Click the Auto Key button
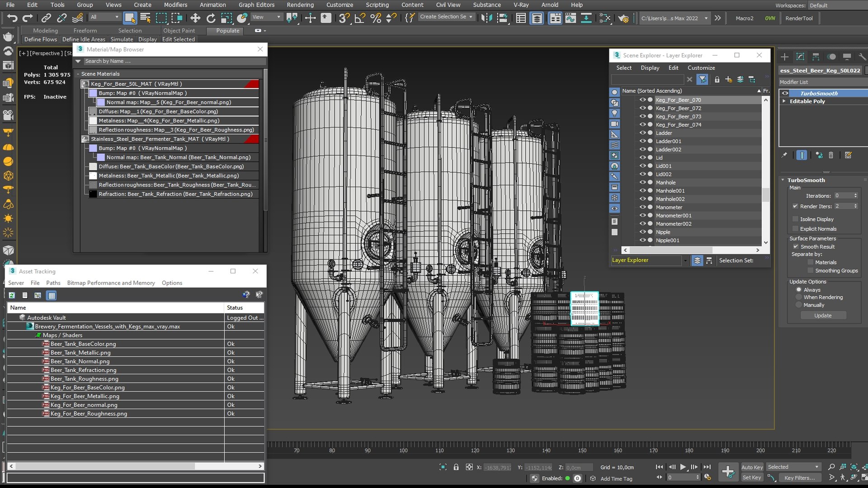 click(x=752, y=467)
